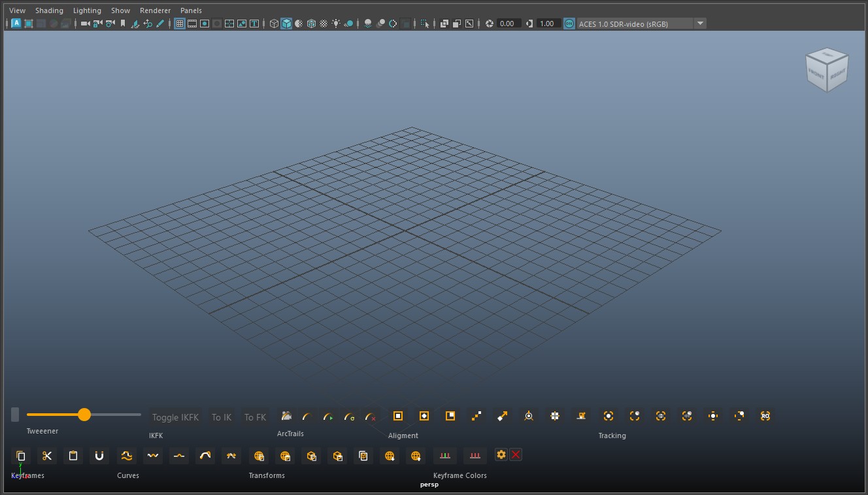This screenshot has height=495, width=868.
Task: Toggle the viewport grid display button
Action: pos(180,24)
